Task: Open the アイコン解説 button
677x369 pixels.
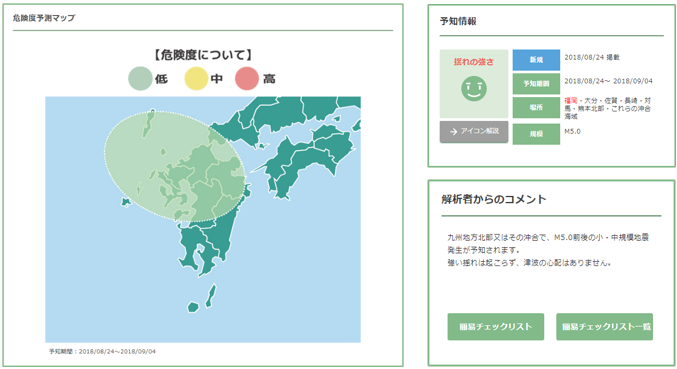Action: click(474, 132)
